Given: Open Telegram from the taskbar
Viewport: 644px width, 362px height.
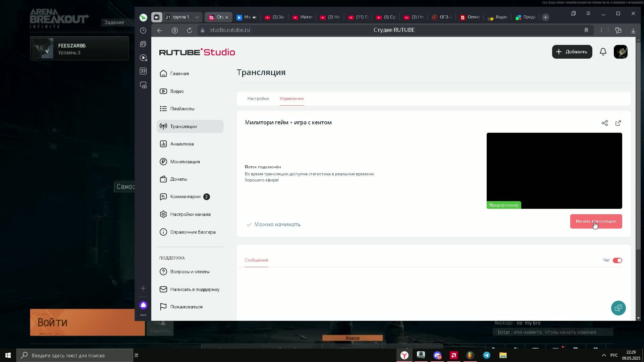Looking at the screenshot, I should click(x=486, y=355).
